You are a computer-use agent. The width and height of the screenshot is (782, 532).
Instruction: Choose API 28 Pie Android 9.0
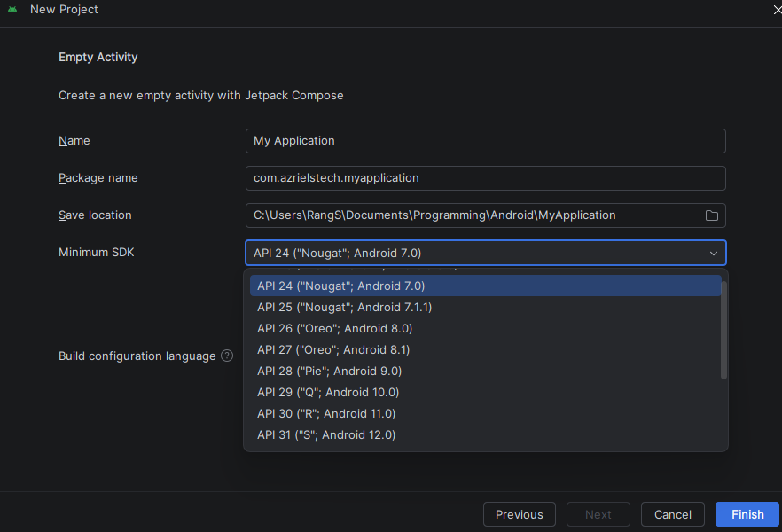point(485,371)
